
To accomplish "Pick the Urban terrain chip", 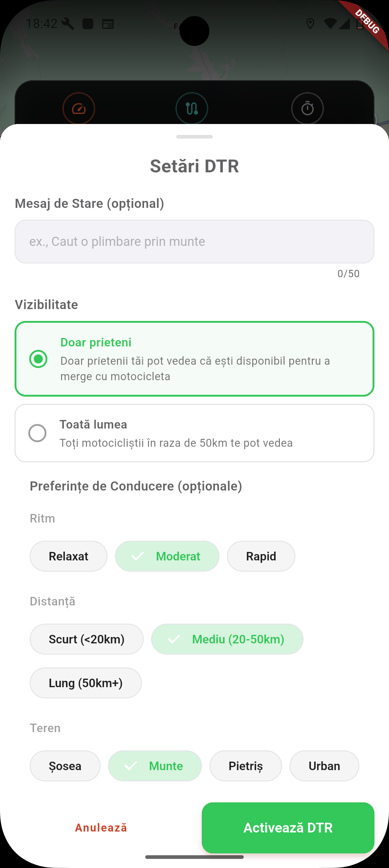I will [x=324, y=766].
